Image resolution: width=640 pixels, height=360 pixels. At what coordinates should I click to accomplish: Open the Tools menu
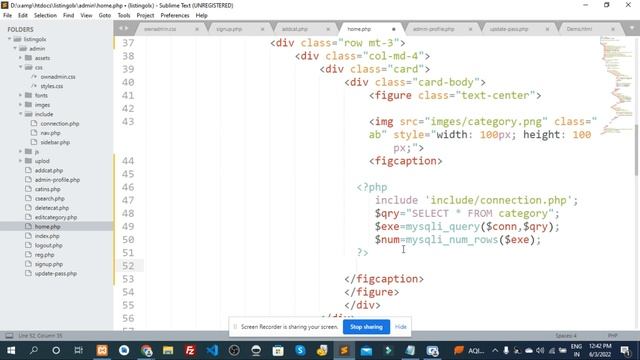pyautogui.click(x=124, y=15)
